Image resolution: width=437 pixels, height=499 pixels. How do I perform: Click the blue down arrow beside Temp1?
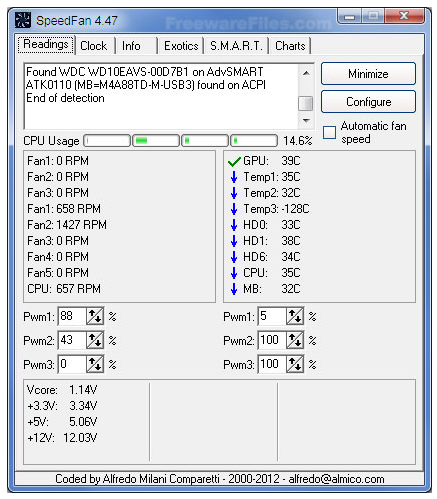(x=234, y=177)
